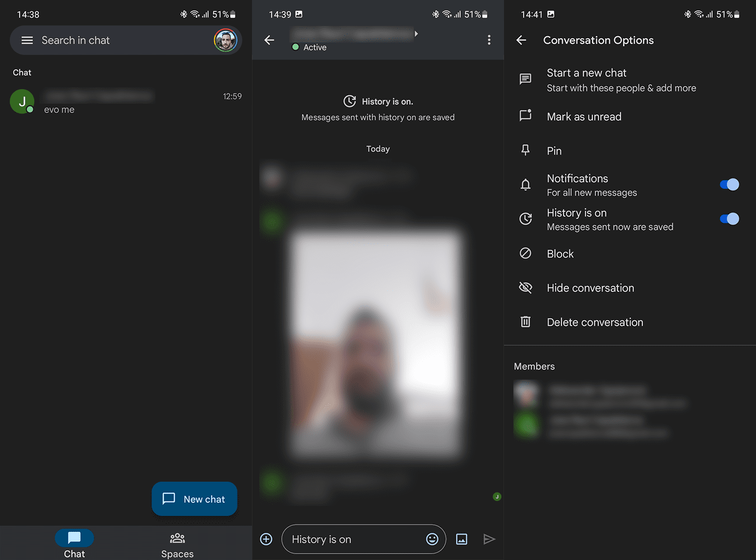Attach an image from the gallery icon
This screenshot has width=756, height=560.
pyautogui.click(x=461, y=539)
